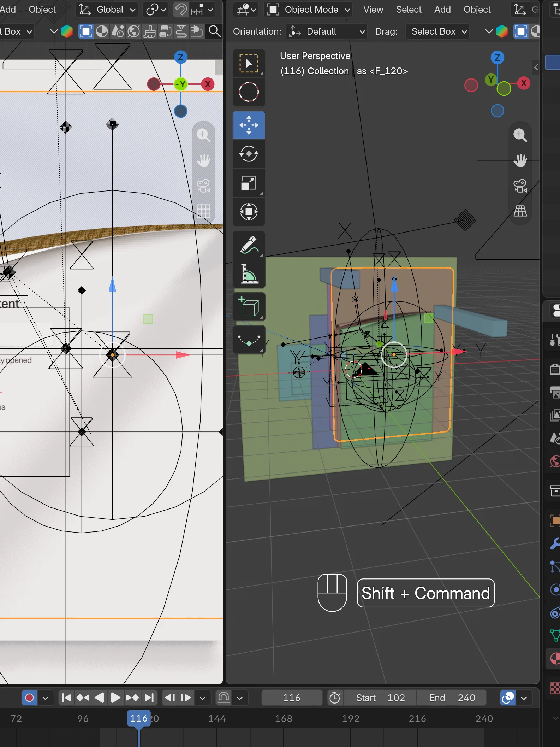Screen dimensions: 560x747
Task: Play the animation forward
Action: pyautogui.click(x=115, y=698)
